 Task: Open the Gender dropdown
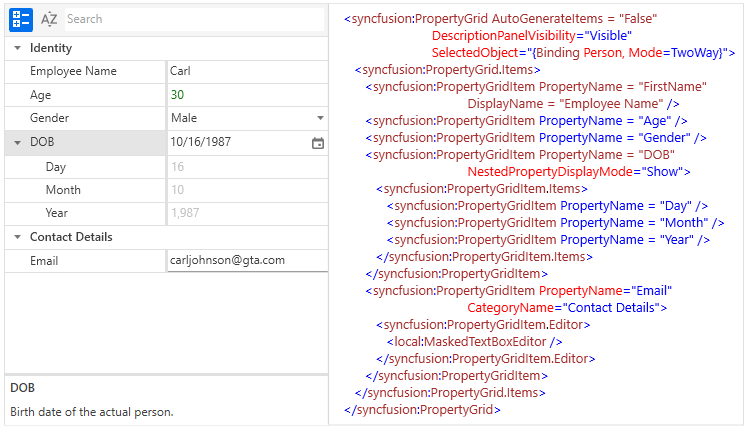(x=319, y=118)
